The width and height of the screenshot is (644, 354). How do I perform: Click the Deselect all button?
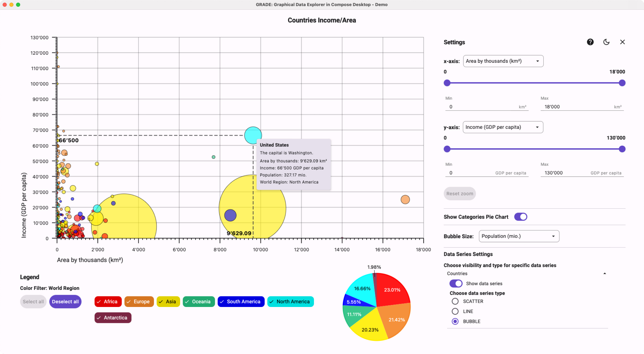(65, 302)
